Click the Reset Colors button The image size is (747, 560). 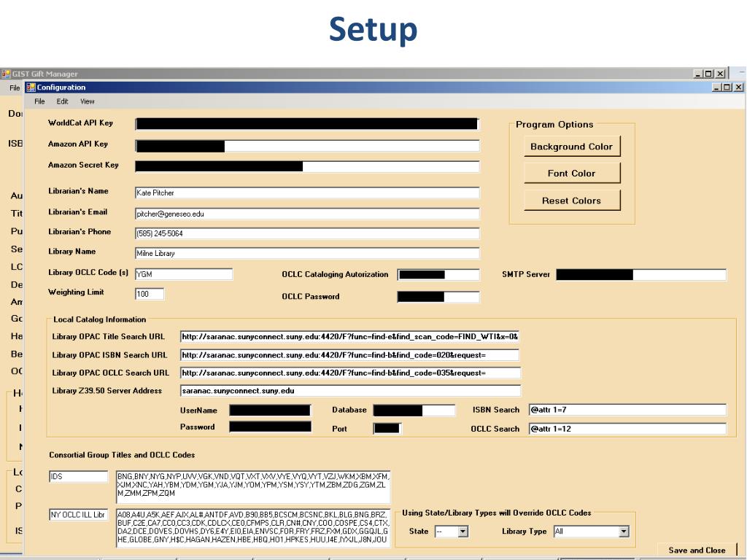(572, 201)
